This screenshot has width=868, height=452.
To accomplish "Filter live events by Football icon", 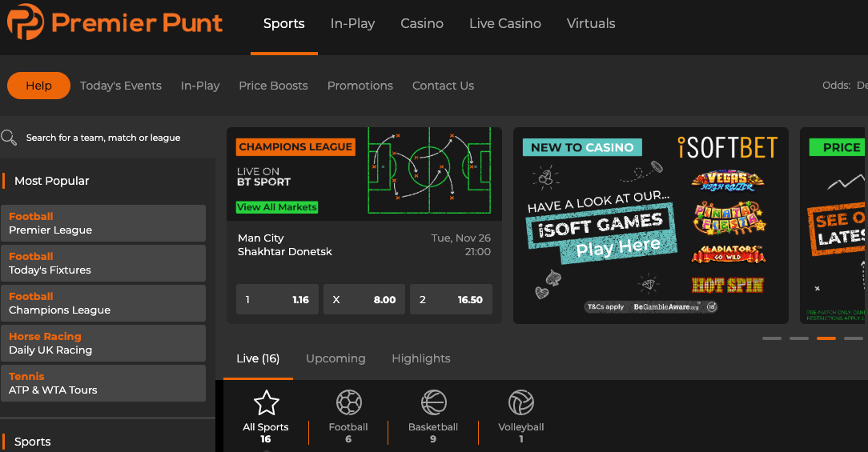I will tap(349, 402).
